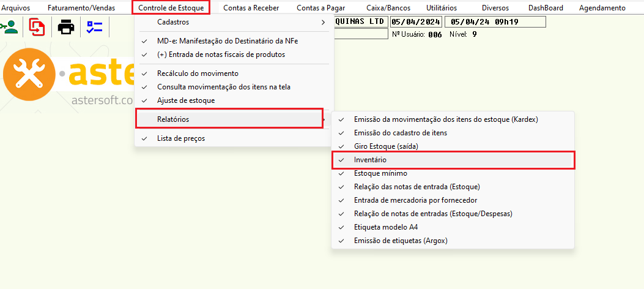Open the Utilitários menu
The height and width of the screenshot is (289, 644).
point(442,8)
